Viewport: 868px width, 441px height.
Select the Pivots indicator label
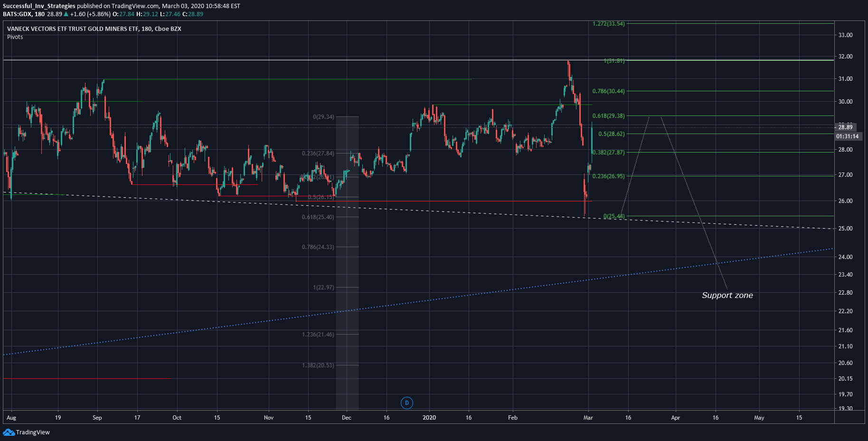click(x=15, y=37)
